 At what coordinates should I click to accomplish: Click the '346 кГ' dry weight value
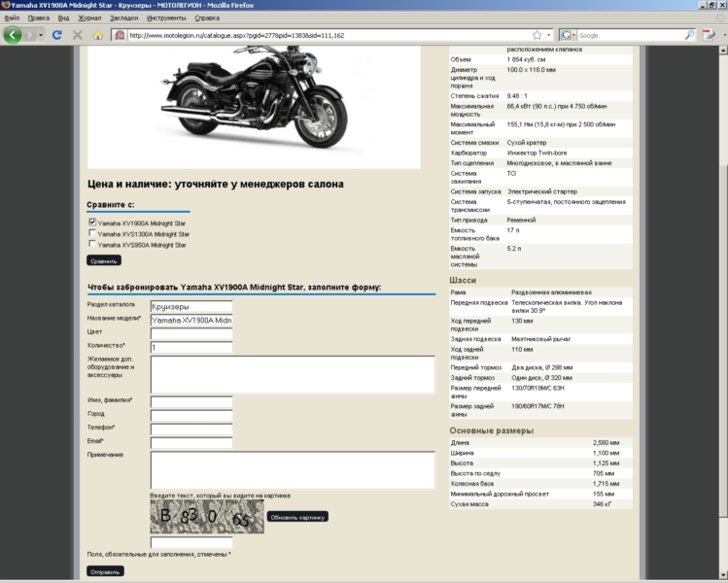[x=602, y=504]
